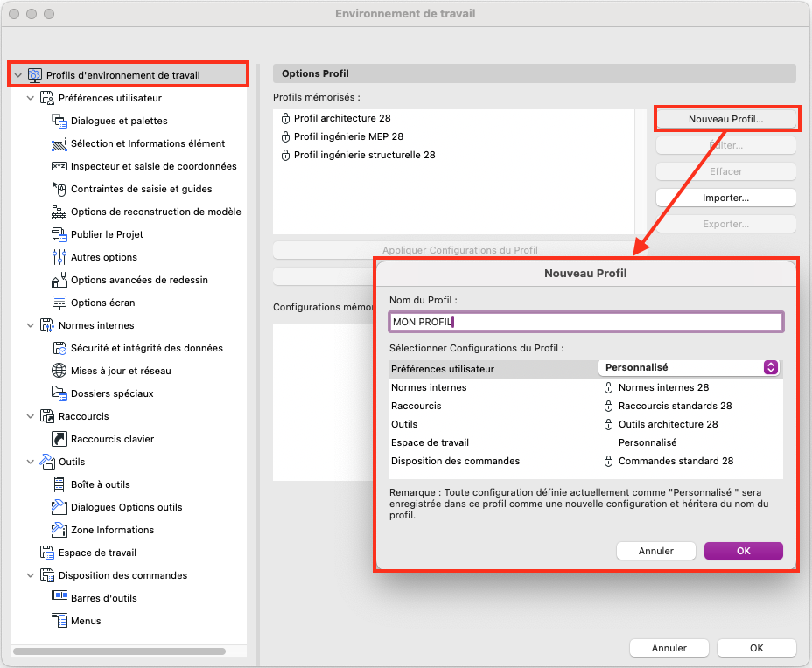Click the lock icon beside Normes internes 28
812x668 pixels.
point(608,387)
